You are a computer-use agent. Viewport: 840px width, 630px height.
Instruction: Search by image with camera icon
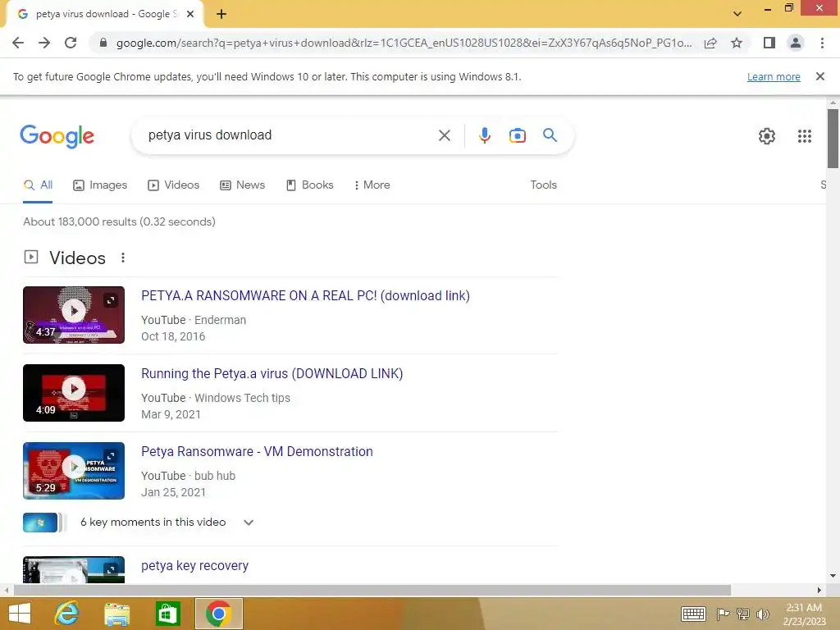[x=517, y=135]
